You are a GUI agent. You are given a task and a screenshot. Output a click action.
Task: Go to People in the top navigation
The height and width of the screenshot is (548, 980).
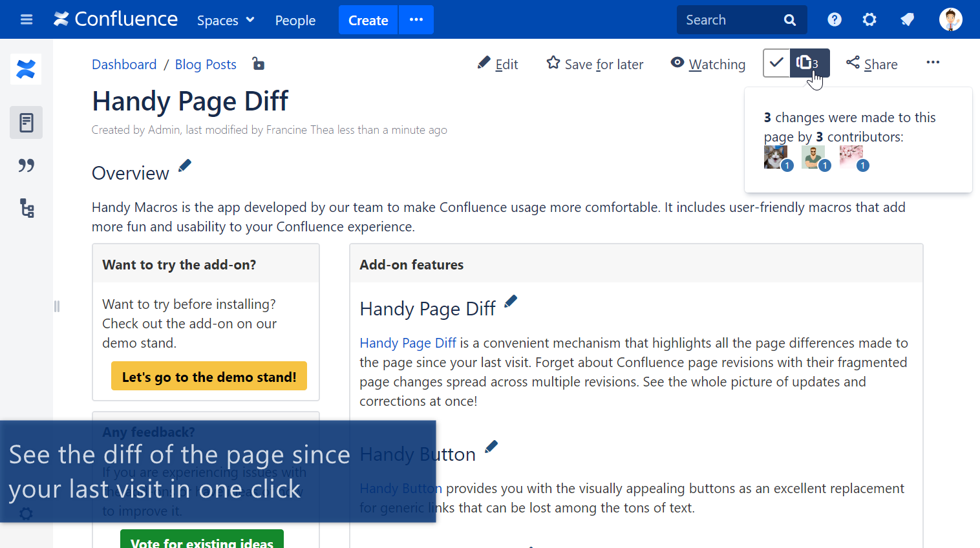click(295, 20)
